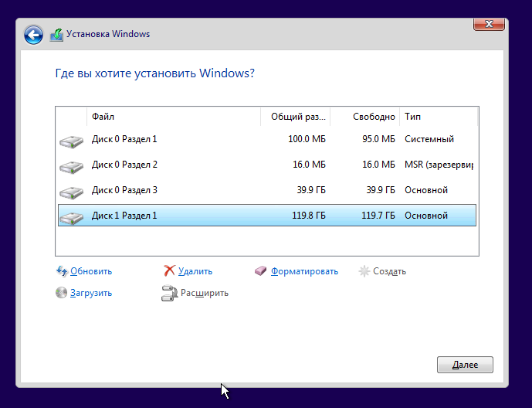
Task: Click the disc icon beside Загрузить
Action: 62,293
